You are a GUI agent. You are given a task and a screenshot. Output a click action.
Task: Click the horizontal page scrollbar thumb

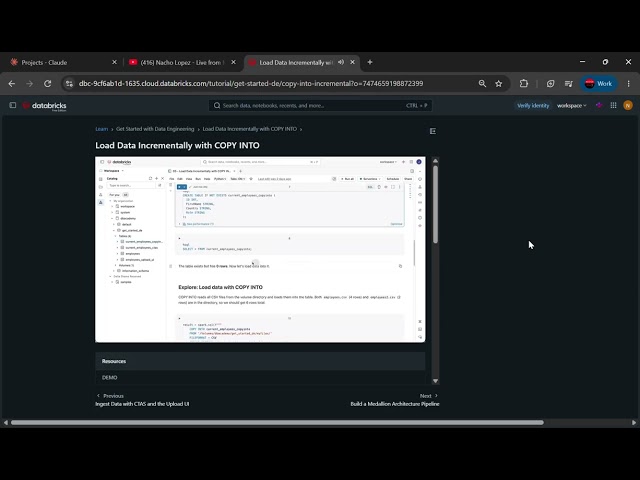point(277,422)
